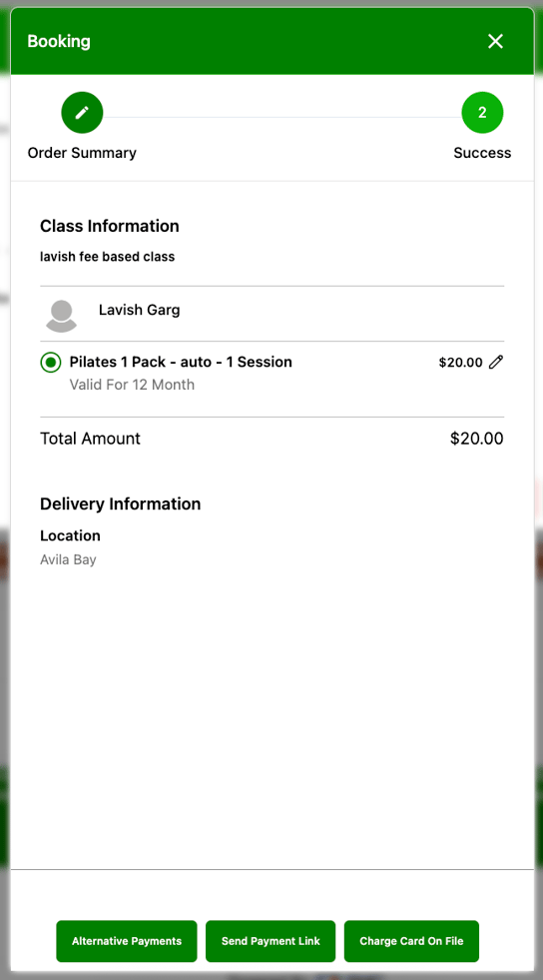Open Alternative Payments
The image size is (543, 980).
point(127,941)
